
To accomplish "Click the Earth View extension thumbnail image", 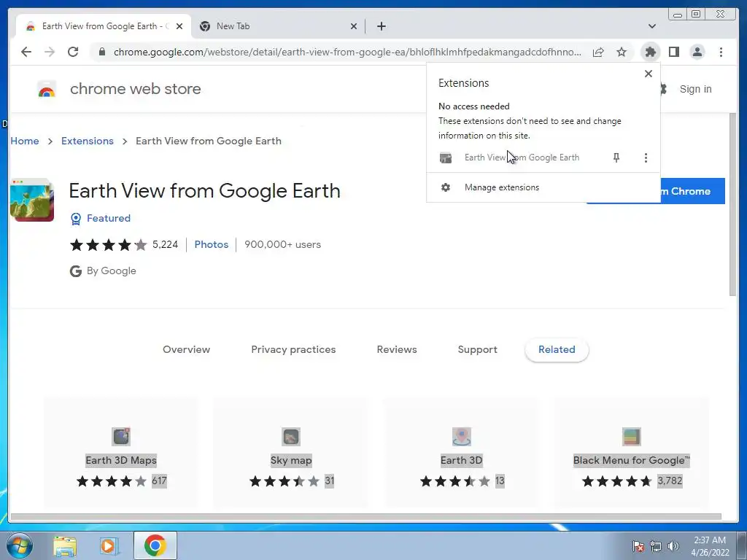I will tap(32, 200).
